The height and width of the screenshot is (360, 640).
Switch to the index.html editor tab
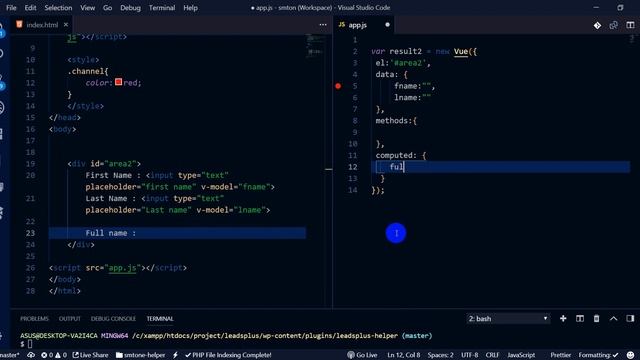(42, 25)
